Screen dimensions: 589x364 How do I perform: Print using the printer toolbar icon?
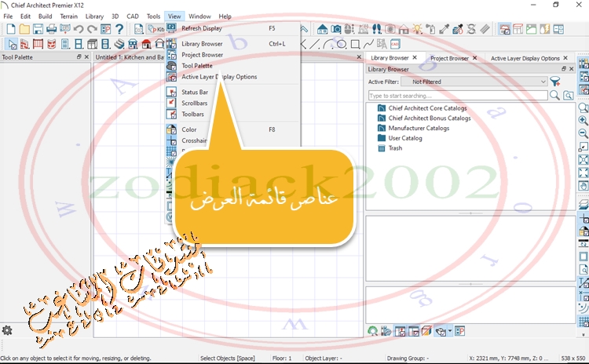(x=52, y=29)
